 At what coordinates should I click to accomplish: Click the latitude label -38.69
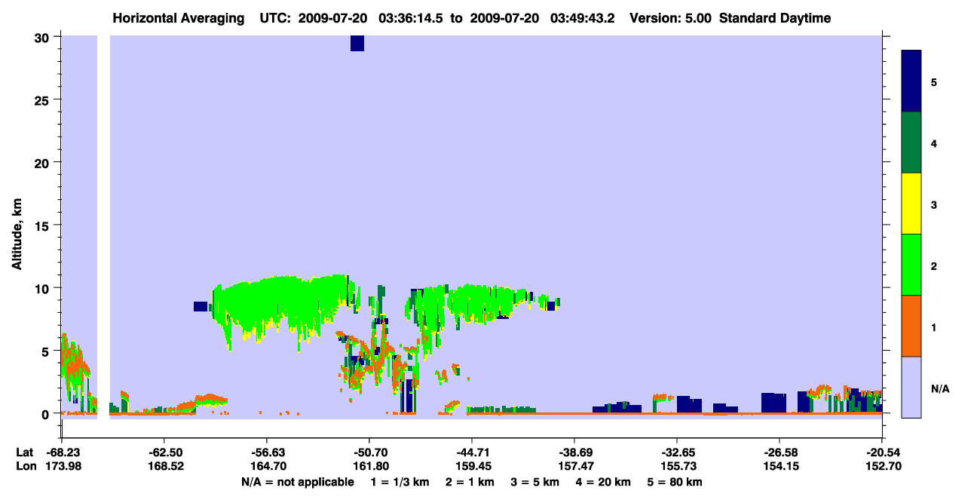pos(574,452)
